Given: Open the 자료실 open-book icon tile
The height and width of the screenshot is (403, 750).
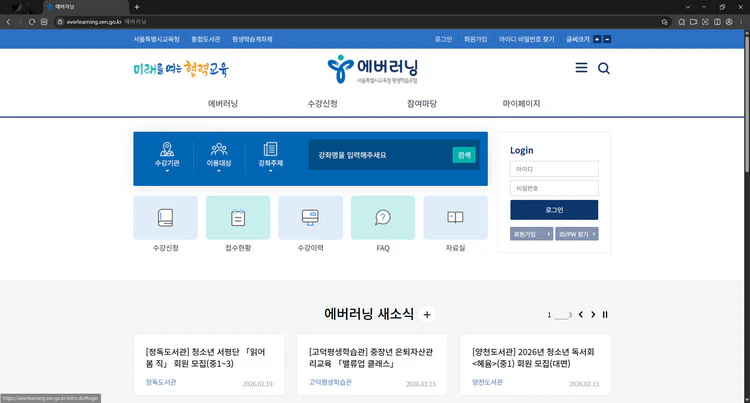Looking at the screenshot, I should (455, 217).
